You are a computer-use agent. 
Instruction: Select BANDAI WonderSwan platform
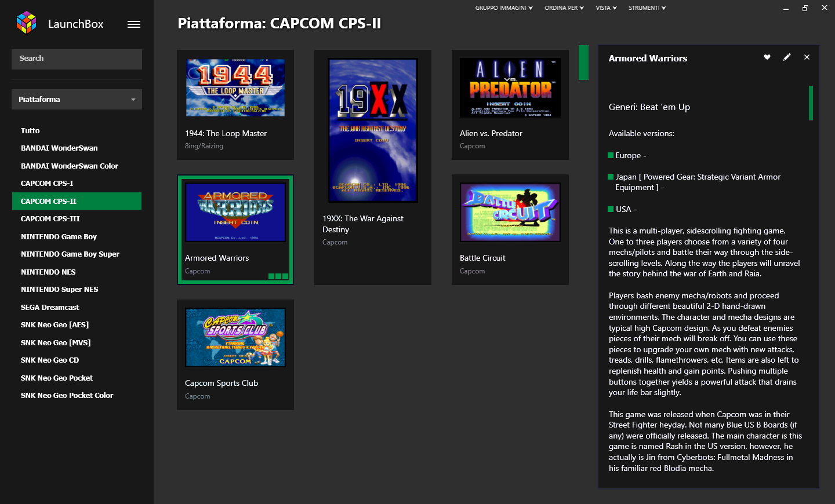77,148
